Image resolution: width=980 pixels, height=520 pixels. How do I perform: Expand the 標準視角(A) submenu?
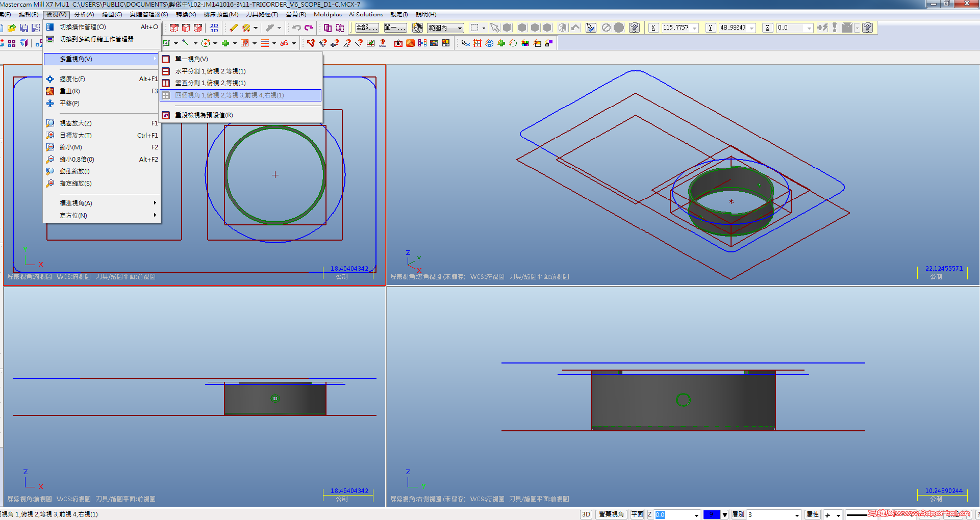[x=102, y=203]
